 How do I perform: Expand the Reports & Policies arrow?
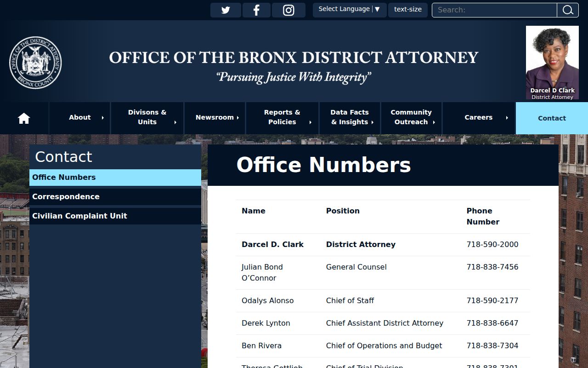point(311,122)
